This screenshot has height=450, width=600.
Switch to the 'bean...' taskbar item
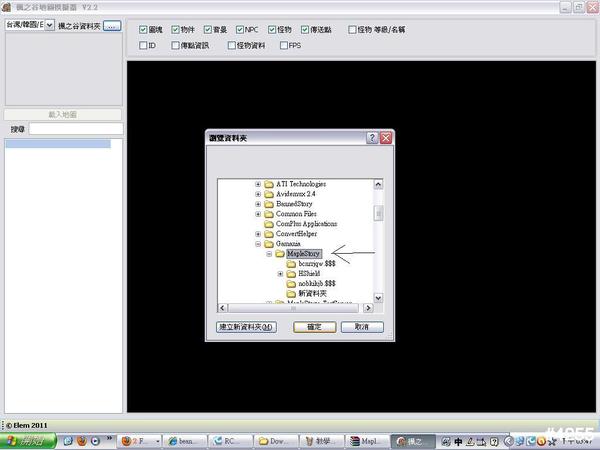[185, 441]
